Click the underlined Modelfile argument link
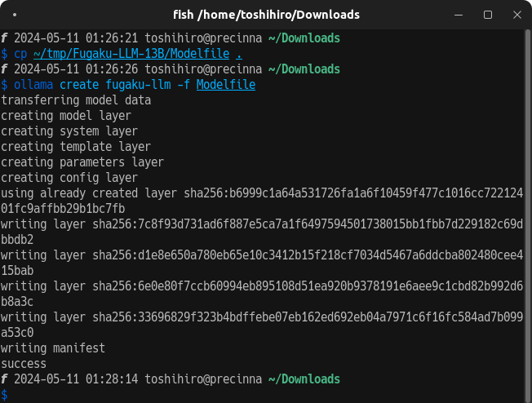The image size is (532, 403). click(x=226, y=85)
